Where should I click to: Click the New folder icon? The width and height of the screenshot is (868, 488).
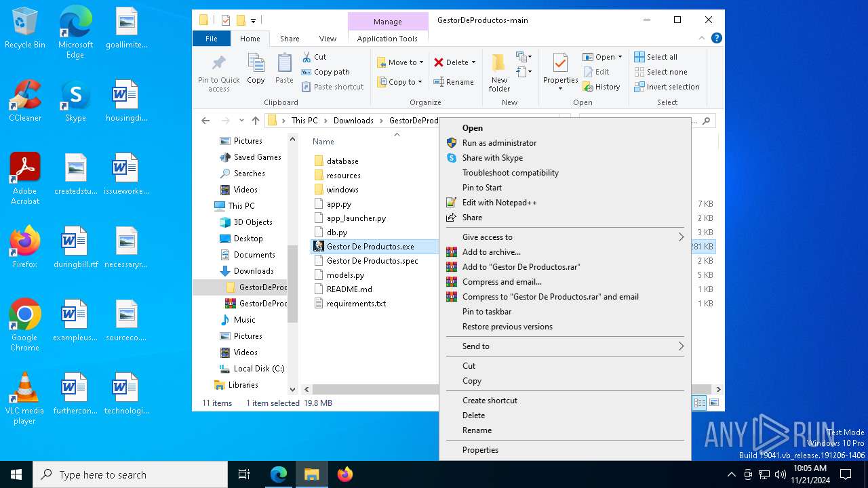pos(499,63)
